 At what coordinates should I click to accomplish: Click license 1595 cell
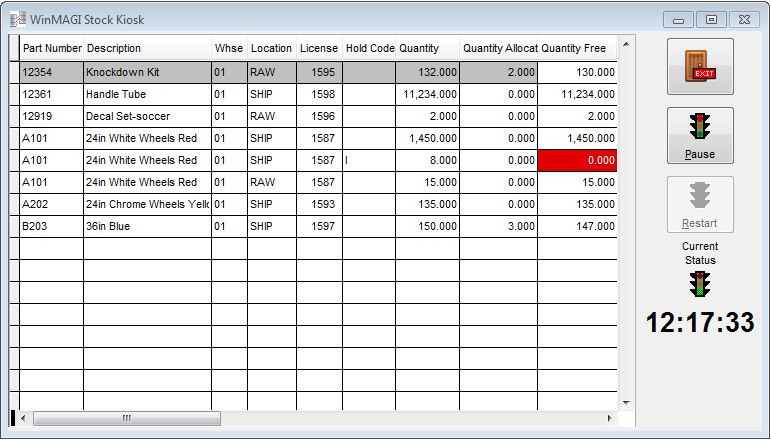319,72
